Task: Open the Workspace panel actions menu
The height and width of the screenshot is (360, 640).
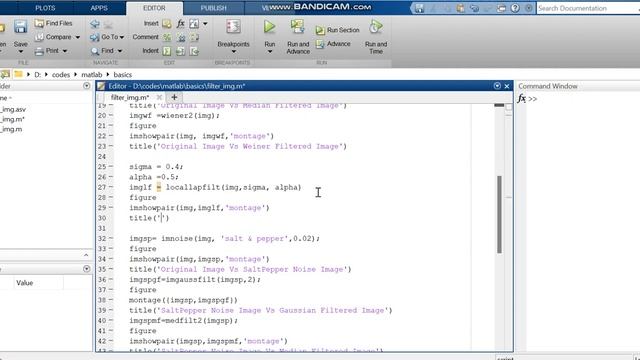Action: [x=87, y=269]
